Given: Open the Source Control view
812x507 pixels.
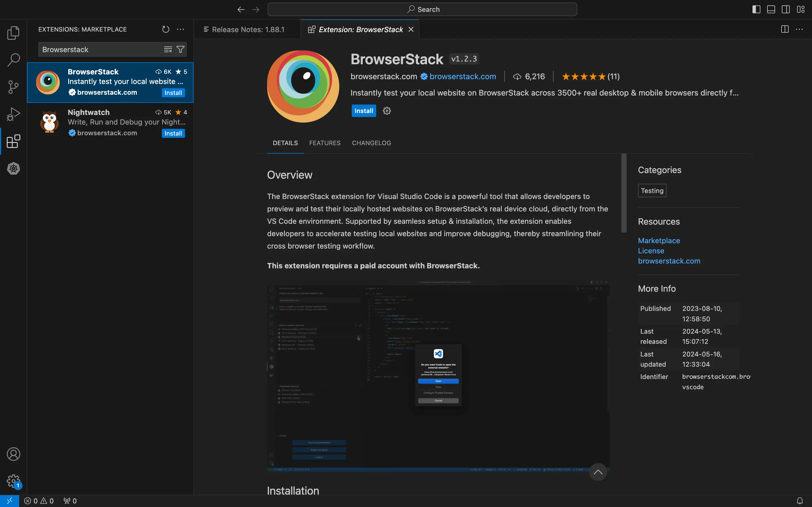Looking at the screenshot, I should click(14, 87).
